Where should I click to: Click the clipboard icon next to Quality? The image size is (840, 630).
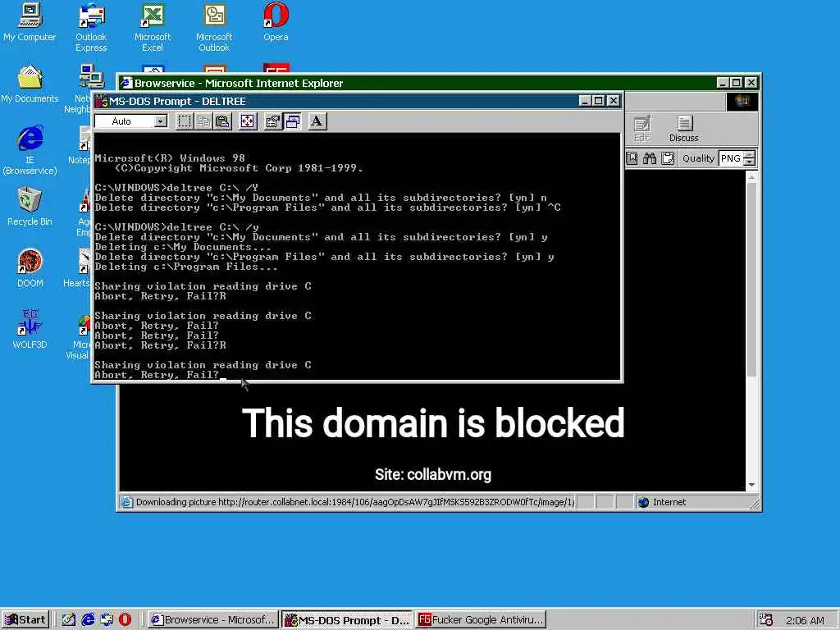tap(668, 158)
